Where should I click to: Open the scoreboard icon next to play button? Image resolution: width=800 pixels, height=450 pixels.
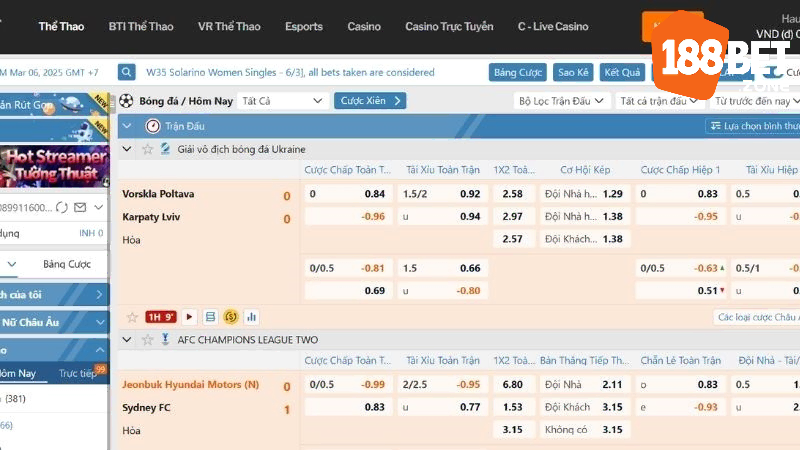tap(210, 317)
